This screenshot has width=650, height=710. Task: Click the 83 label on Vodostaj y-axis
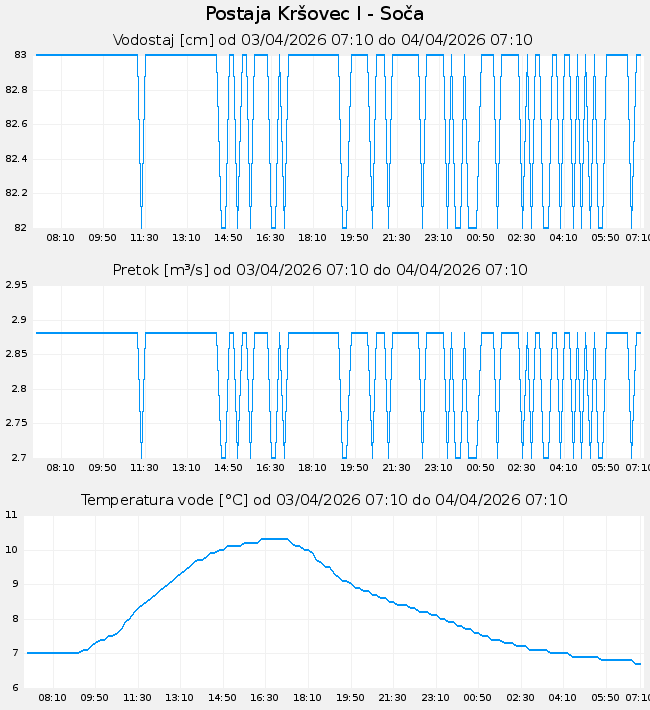20,55
